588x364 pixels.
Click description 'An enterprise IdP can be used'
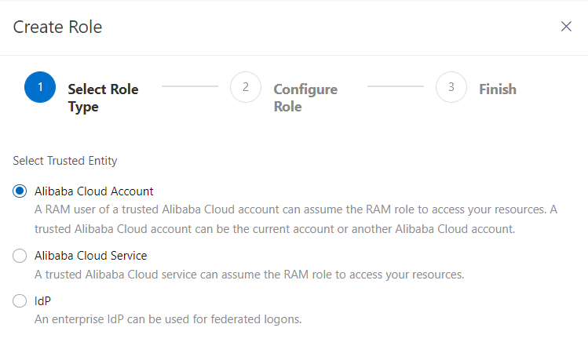(168, 319)
